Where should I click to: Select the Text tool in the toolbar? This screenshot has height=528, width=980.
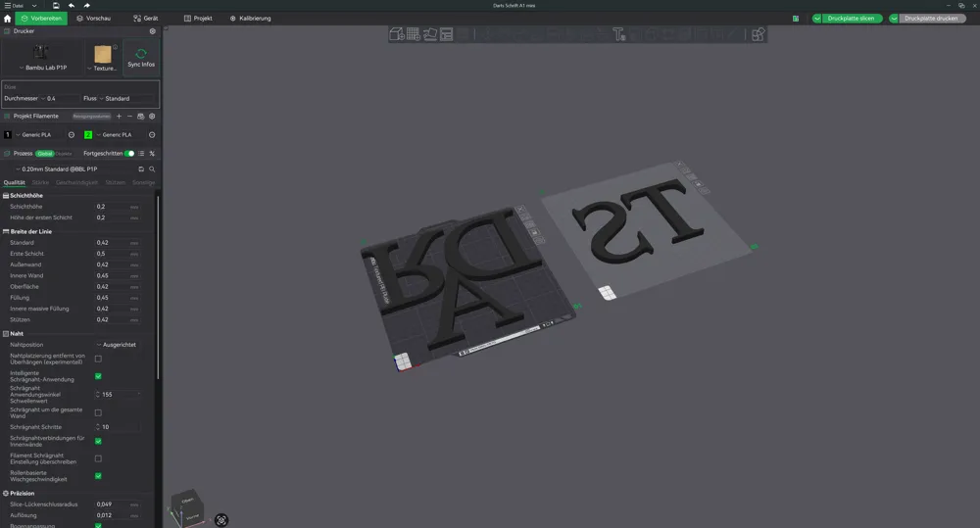[618, 34]
